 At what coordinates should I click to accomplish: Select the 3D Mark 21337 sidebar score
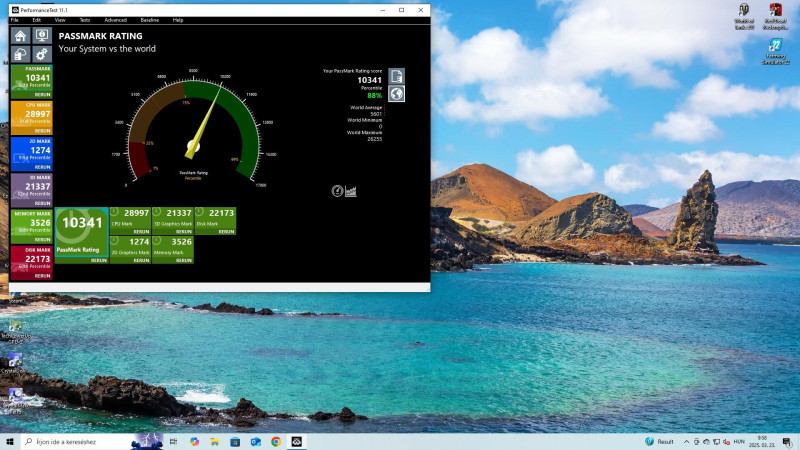pos(37,187)
